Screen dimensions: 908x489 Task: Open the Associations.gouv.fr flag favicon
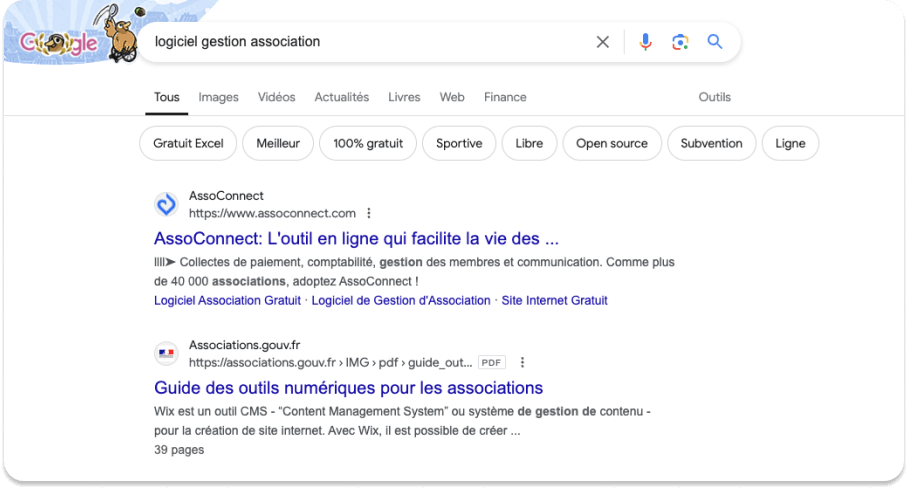(x=166, y=353)
